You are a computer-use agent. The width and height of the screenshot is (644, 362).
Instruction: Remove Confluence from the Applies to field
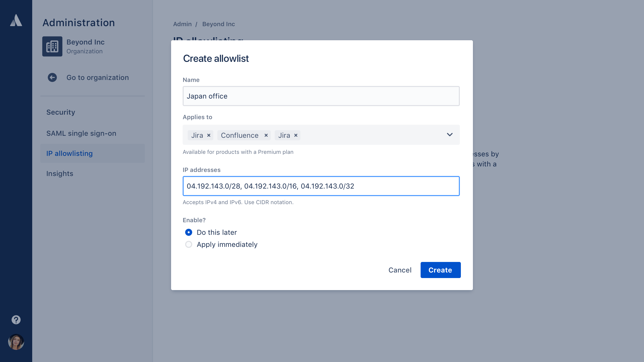coord(265,135)
